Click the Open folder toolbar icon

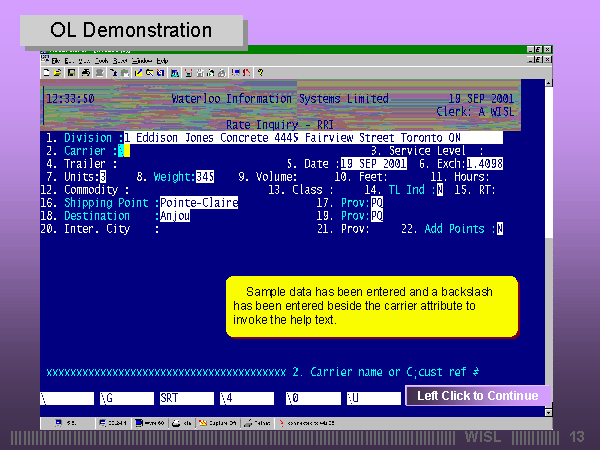[58, 73]
